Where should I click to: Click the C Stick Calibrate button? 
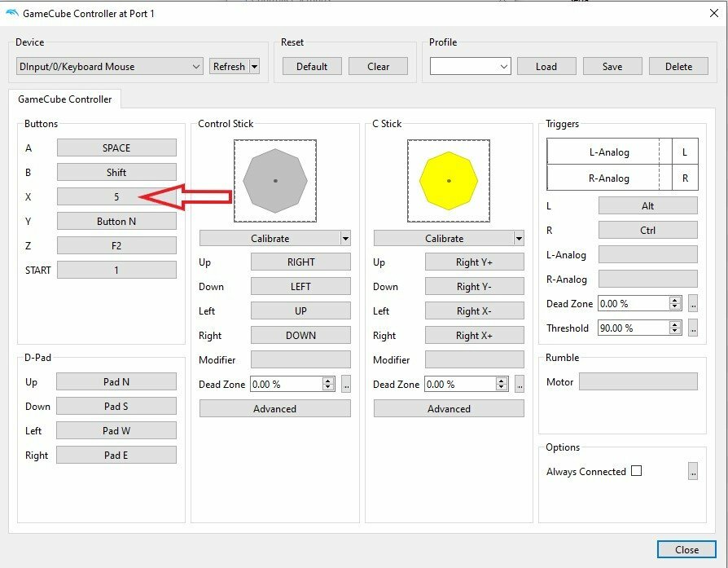coord(444,239)
